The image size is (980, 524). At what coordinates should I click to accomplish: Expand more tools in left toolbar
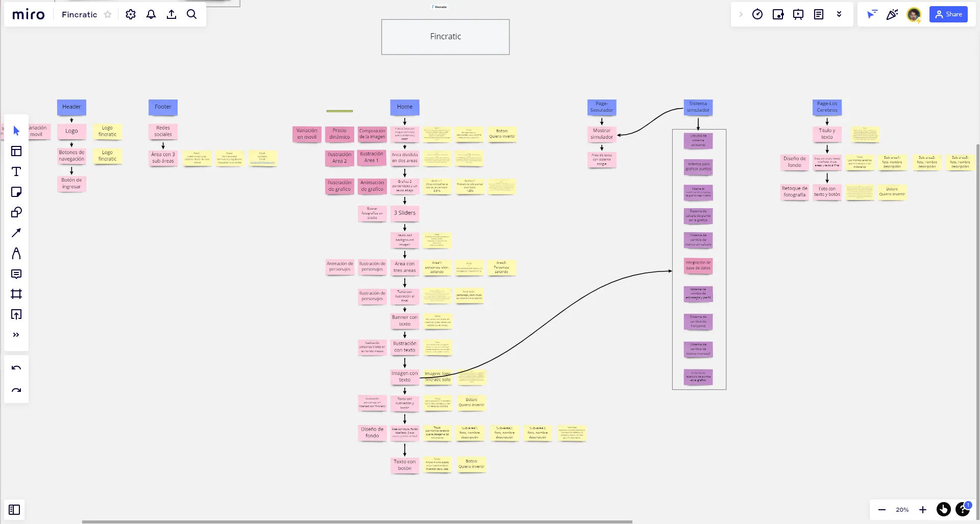pos(16,335)
